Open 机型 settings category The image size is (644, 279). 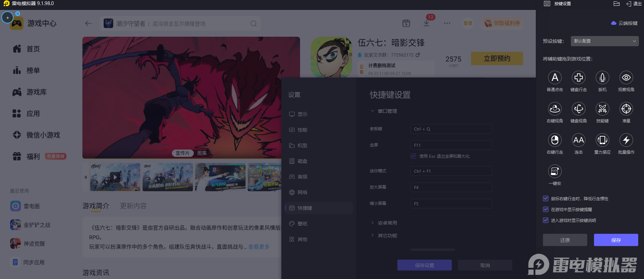pyautogui.click(x=318, y=145)
